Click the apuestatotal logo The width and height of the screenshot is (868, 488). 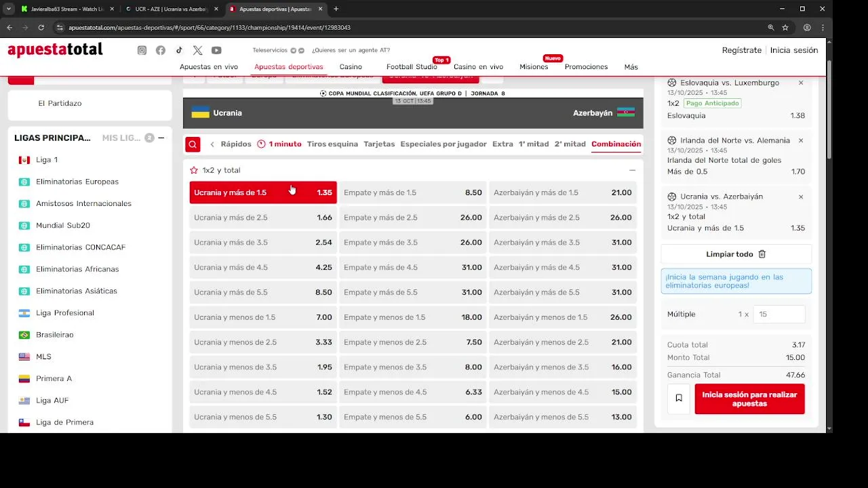click(x=55, y=50)
